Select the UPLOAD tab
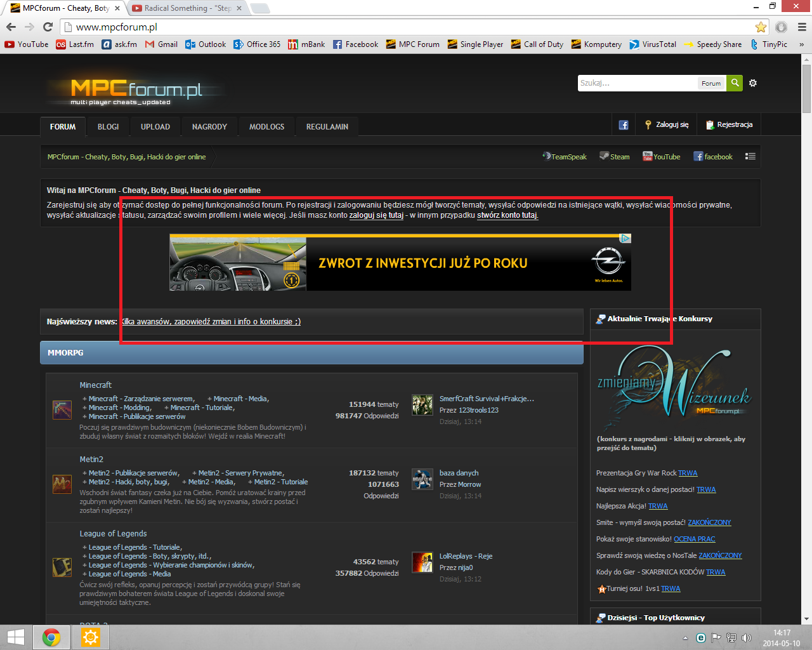This screenshot has width=812, height=650. click(x=155, y=126)
